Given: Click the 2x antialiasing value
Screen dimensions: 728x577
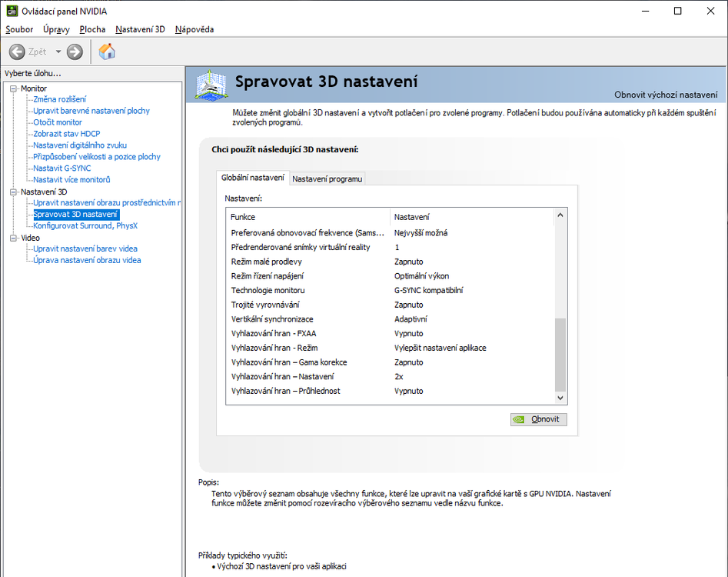Looking at the screenshot, I should pyautogui.click(x=399, y=377).
